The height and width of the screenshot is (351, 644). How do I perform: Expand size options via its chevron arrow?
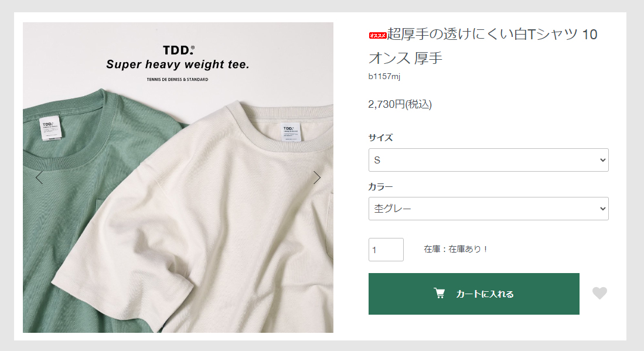click(602, 160)
